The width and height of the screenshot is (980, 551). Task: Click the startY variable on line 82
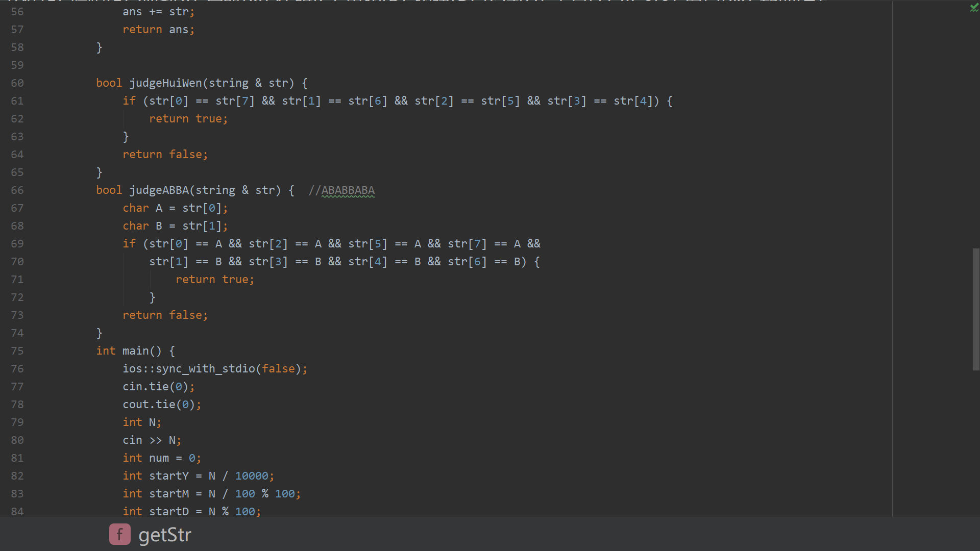click(x=169, y=476)
